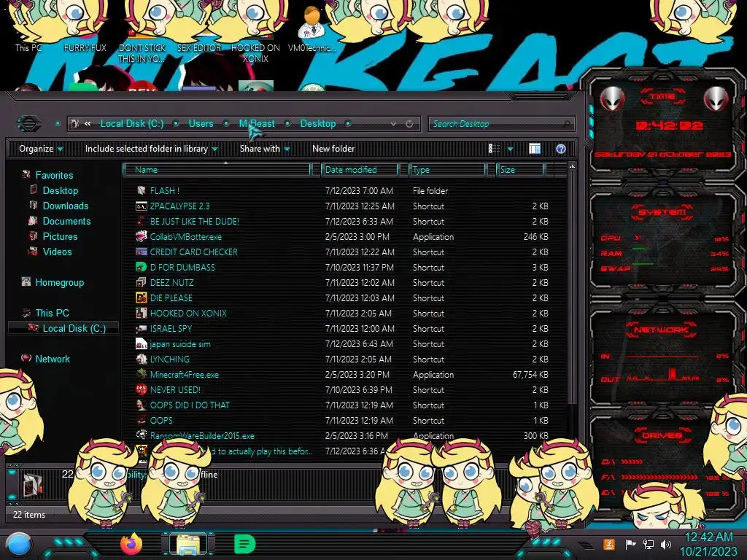Select Favorites in navigation pane
Screen dimensions: 747x560
pos(54,175)
